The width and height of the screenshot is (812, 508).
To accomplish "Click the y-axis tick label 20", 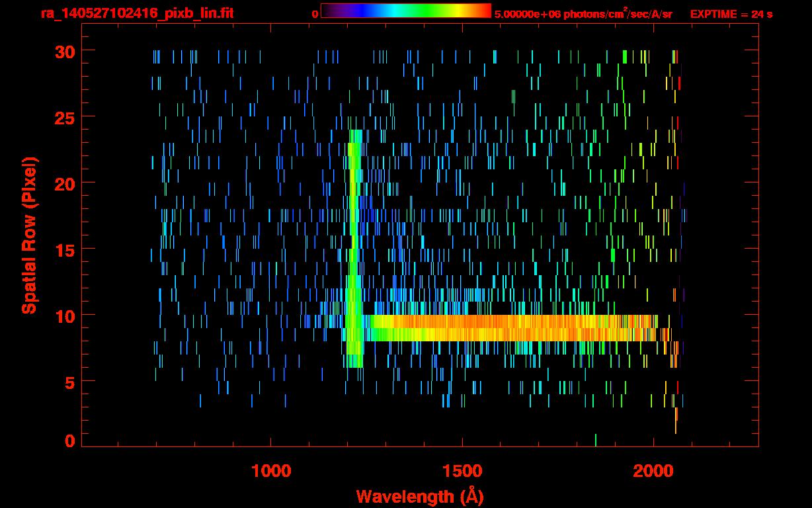I will pos(65,183).
